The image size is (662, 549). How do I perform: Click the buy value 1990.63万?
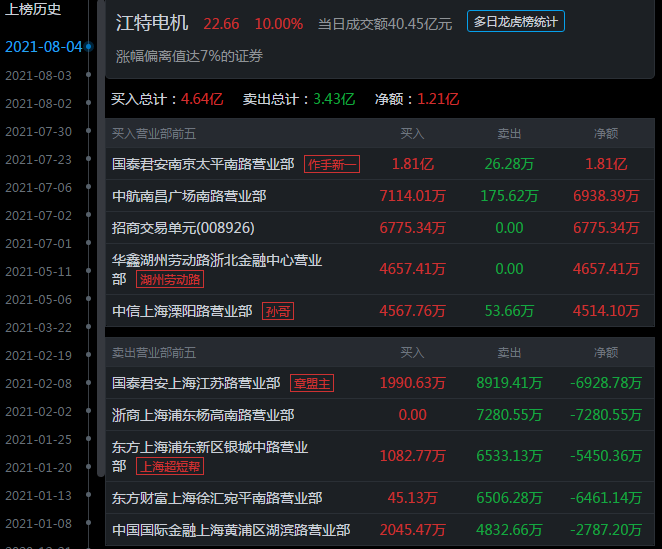click(x=412, y=383)
